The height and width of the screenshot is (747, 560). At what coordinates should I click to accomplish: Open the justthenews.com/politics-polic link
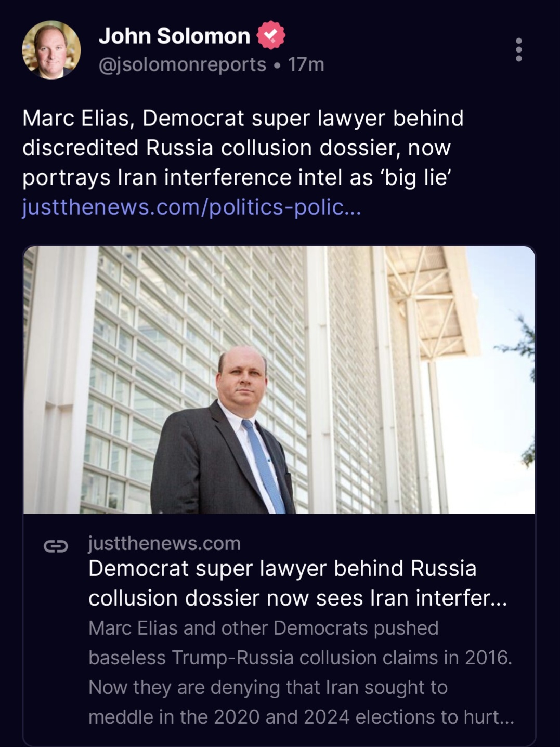pos(191,208)
